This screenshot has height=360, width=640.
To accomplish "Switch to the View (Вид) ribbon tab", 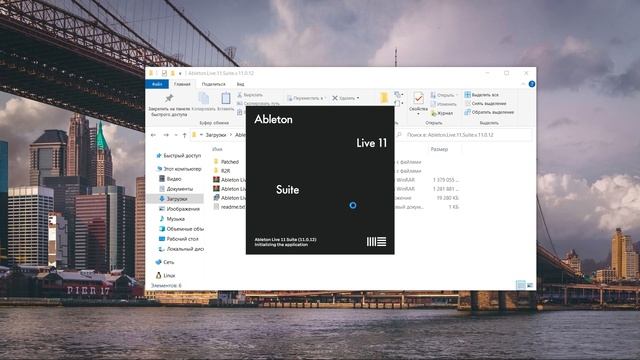I will (240, 84).
